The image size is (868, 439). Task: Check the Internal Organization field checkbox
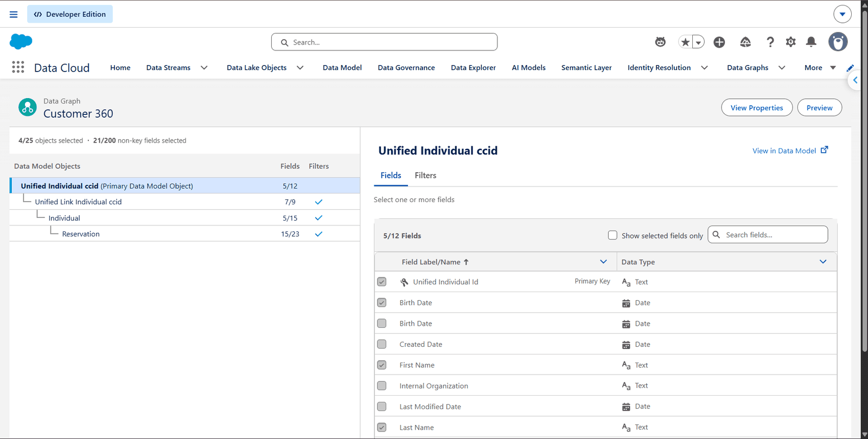(382, 386)
